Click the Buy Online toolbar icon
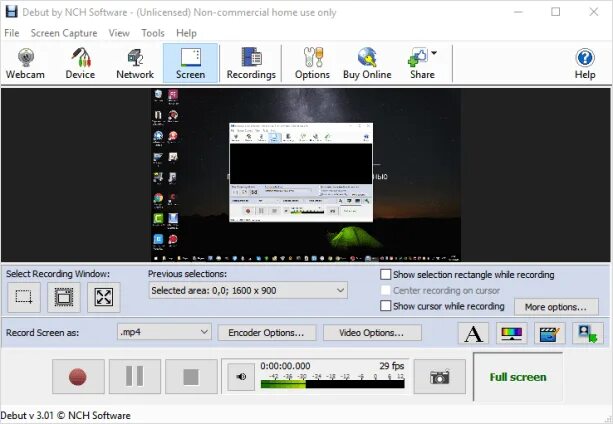Screen dimensions: 613x424 pyautogui.click(x=367, y=63)
